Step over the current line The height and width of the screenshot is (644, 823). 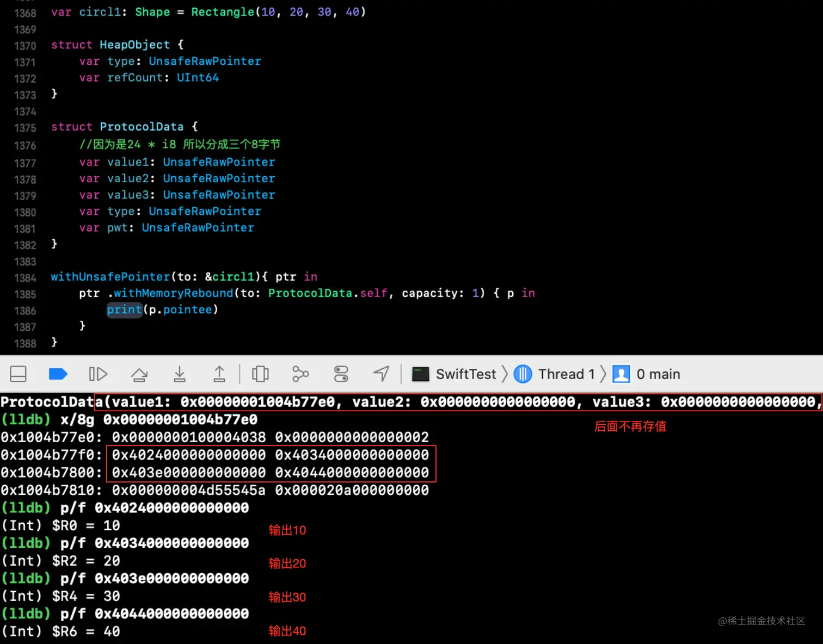click(x=139, y=374)
